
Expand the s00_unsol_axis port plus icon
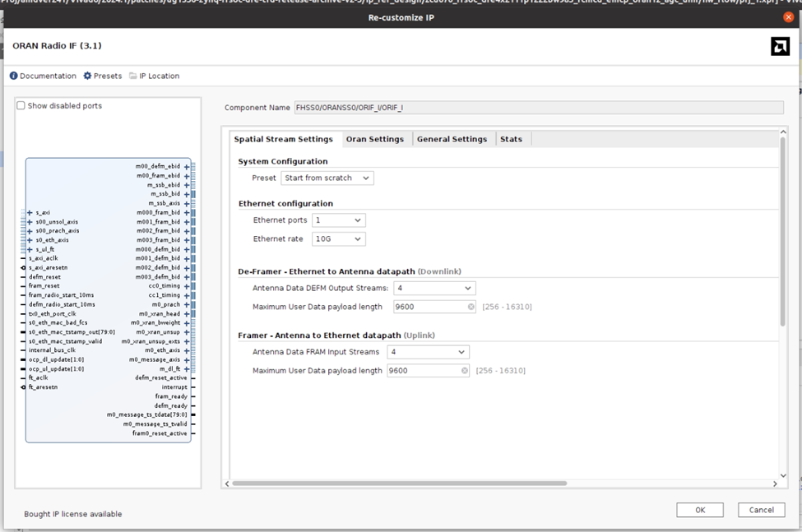click(x=30, y=222)
